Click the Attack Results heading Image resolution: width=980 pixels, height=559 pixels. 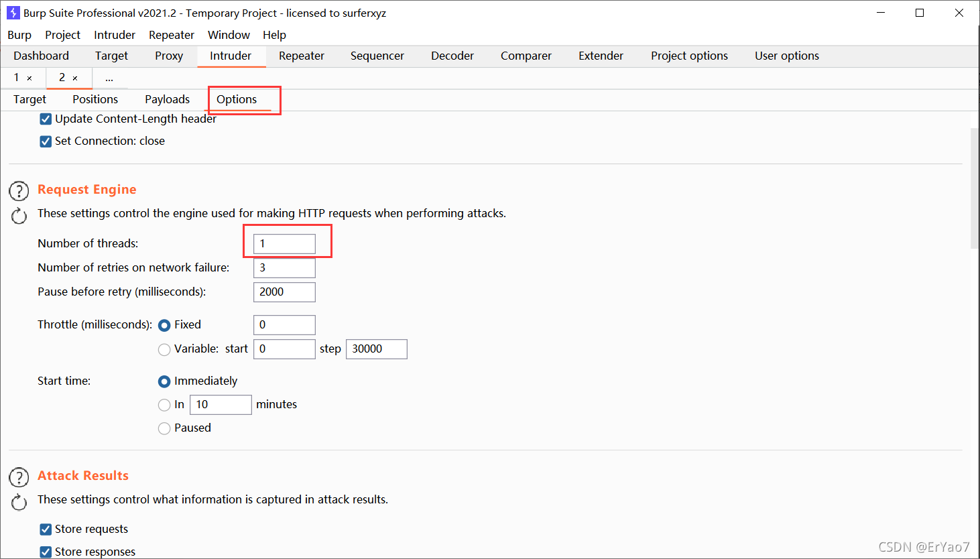coord(83,476)
